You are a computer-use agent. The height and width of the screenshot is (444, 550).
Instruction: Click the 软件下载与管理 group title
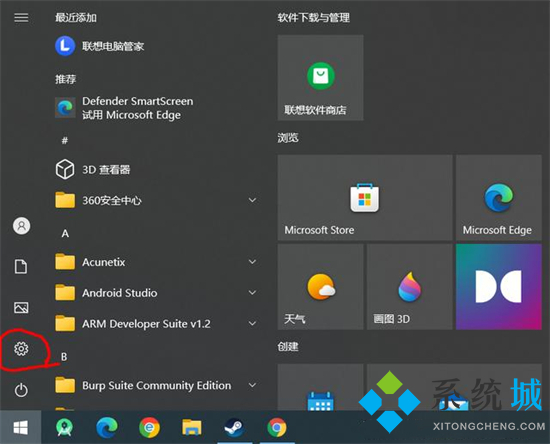pyautogui.click(x=314, y=18)
